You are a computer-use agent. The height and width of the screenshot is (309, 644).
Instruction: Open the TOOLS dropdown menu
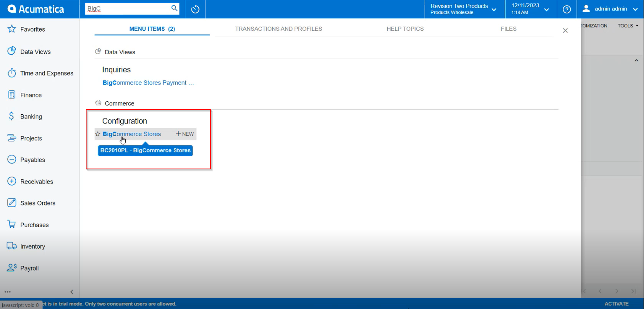[628, 26]
